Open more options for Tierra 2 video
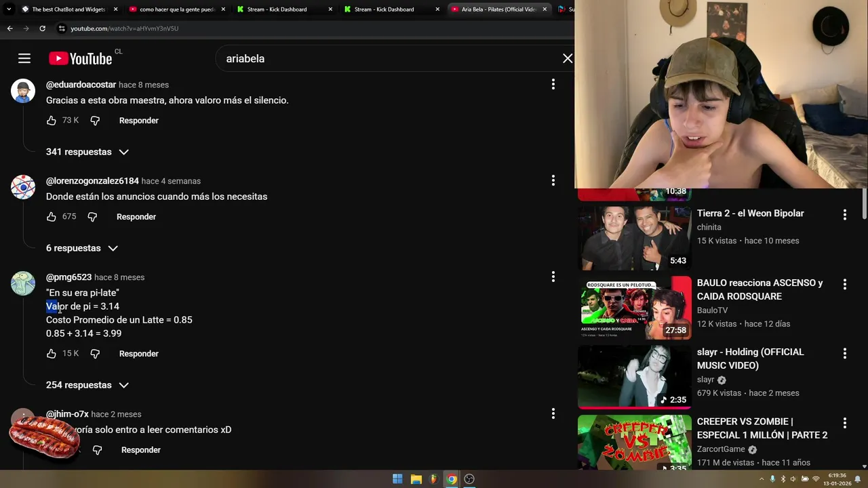This screenshot has width=868, height=488. [845, 215]
